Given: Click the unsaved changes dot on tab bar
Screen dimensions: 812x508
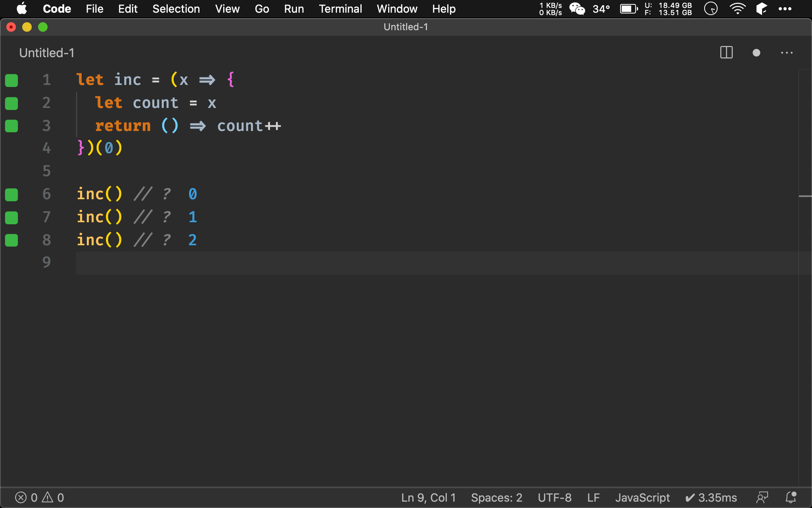Looking at the screenshot, I should [x=756, y=52].
